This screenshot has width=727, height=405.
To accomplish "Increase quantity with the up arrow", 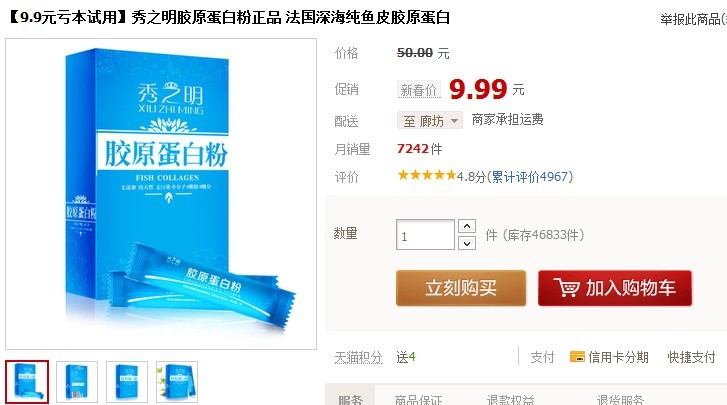I will 467,226.
